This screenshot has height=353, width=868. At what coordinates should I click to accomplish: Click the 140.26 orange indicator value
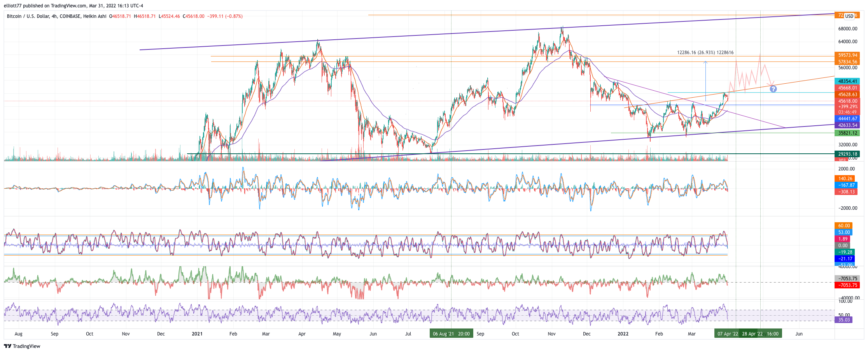click(x=845, y=179)
